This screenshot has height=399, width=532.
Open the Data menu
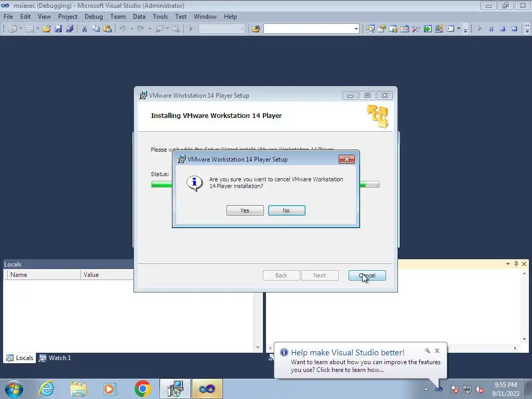[x=139, y=16]
